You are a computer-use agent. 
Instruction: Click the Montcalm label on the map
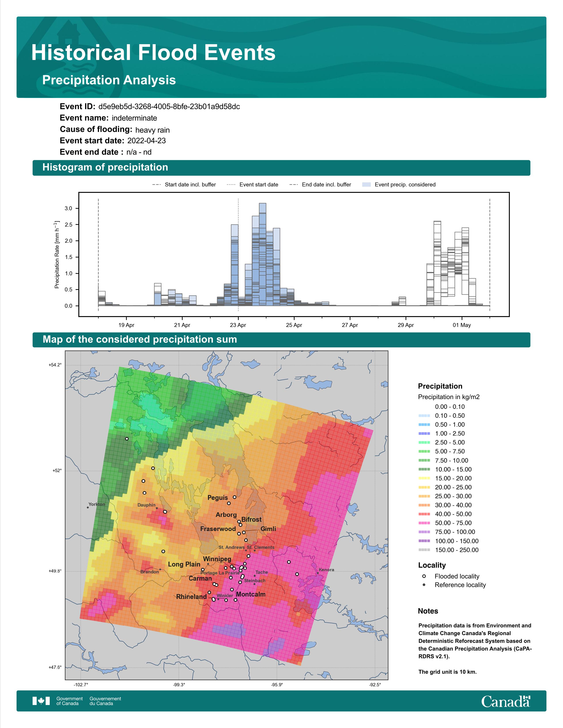point(251,594)
